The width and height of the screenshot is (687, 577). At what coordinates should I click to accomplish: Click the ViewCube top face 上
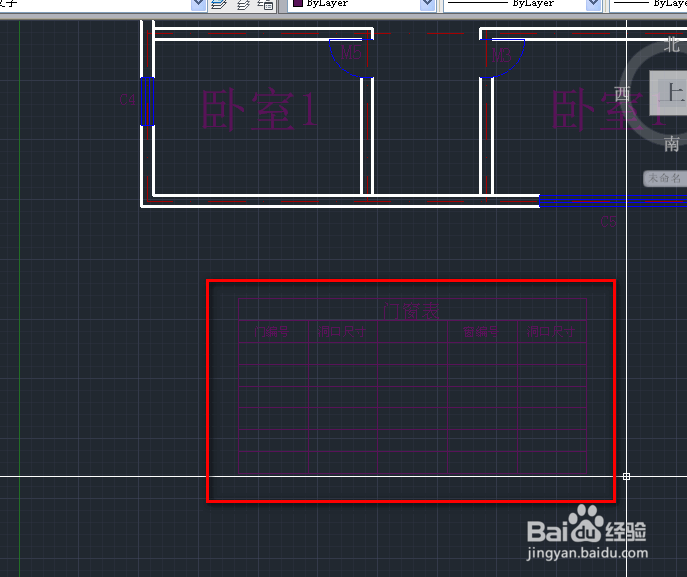[669, 93]
